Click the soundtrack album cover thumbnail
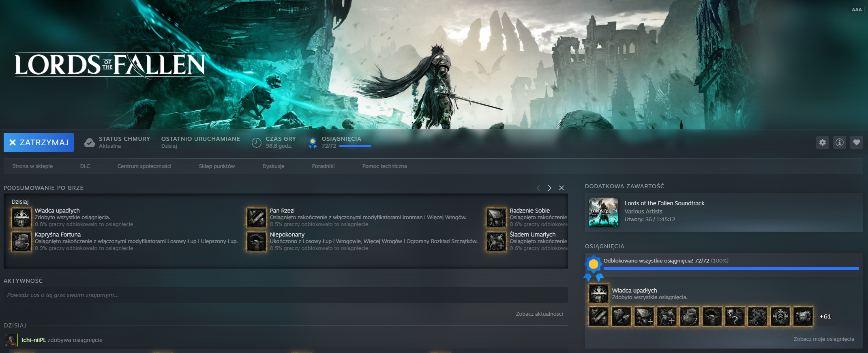 (604, 212)
